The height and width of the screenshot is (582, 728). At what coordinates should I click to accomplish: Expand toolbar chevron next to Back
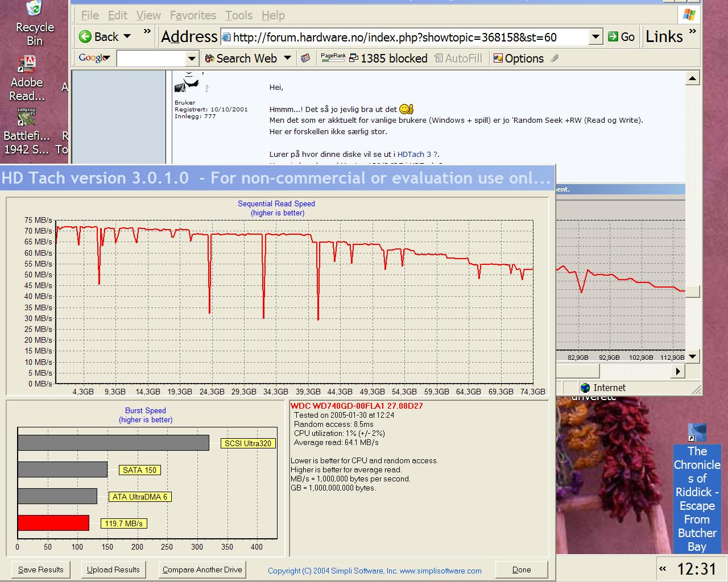point(147,31)
